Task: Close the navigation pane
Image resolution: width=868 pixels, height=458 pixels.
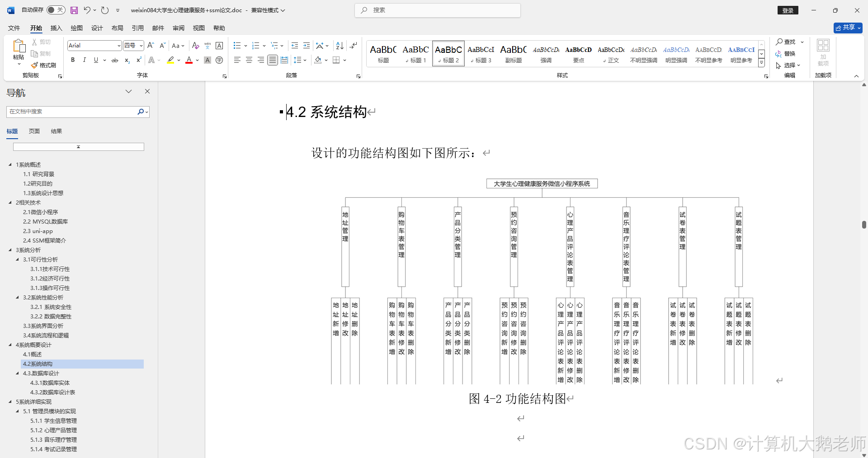Action: coord(147,91)
